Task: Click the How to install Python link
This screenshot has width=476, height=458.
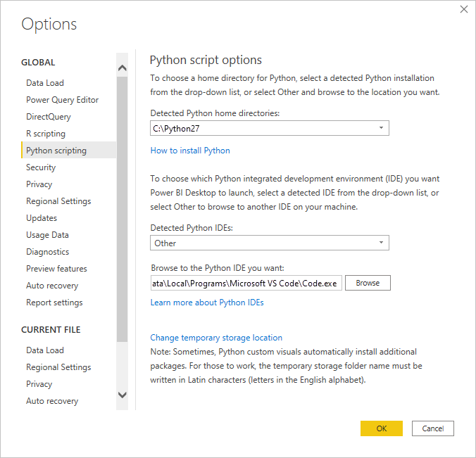Action: point(190,151)
